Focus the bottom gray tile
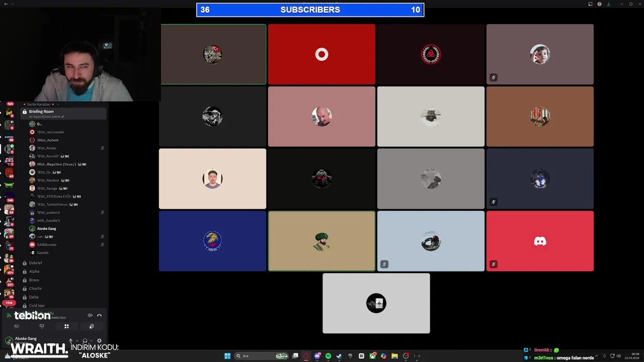This screenshot has height=362, width=644. pyautogui.click(x=376, y=303)
